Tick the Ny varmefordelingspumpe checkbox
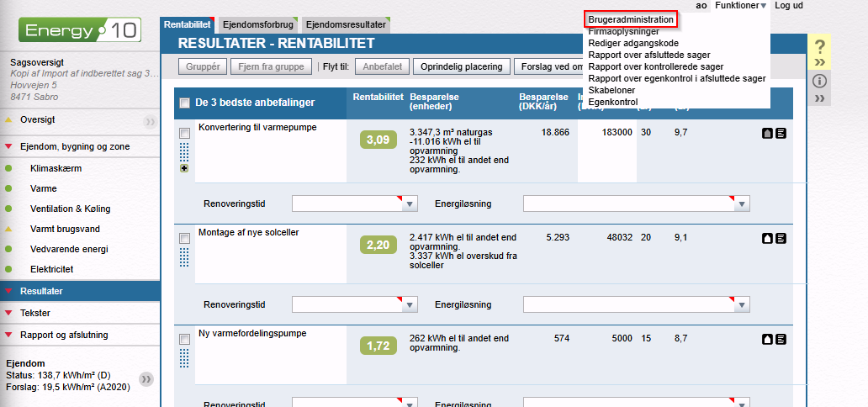Screen dimensions: 868x407 click(184, 339)
